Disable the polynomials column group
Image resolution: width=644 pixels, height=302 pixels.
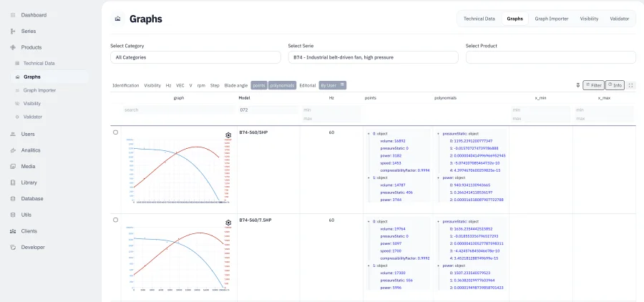[282, 85]
